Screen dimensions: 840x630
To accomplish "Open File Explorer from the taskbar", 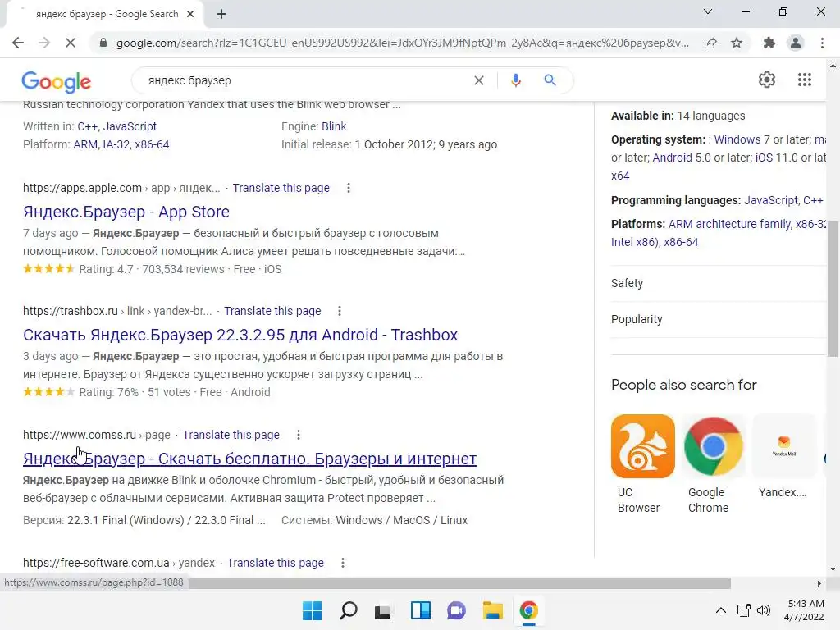I will (492, 610).
